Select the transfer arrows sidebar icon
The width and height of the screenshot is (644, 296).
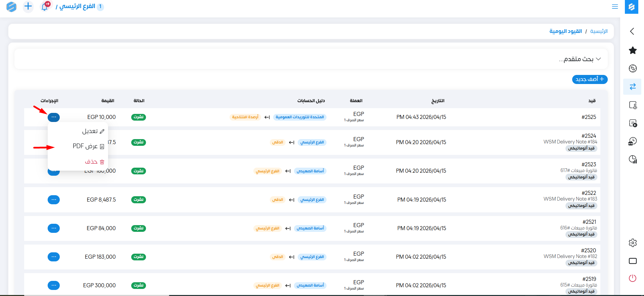(633, 87)
